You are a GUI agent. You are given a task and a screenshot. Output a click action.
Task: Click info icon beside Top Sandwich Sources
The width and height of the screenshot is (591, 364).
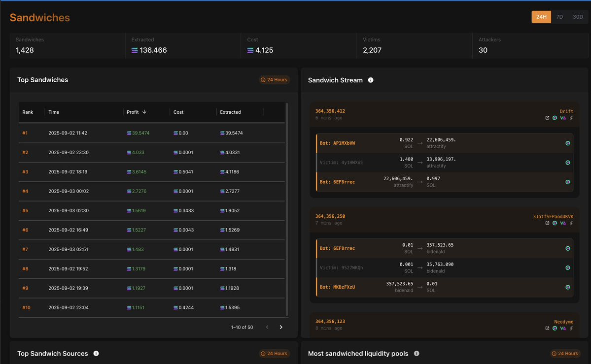96,354
